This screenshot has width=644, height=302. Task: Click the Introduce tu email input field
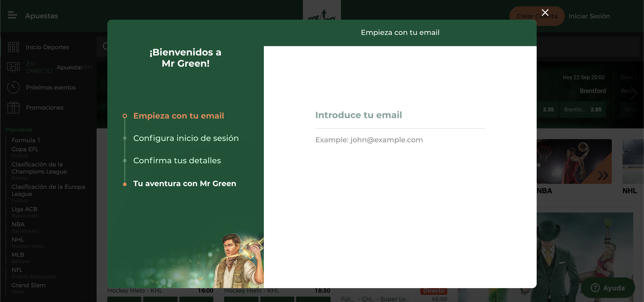pyautogui.click(x=400, y=115)
